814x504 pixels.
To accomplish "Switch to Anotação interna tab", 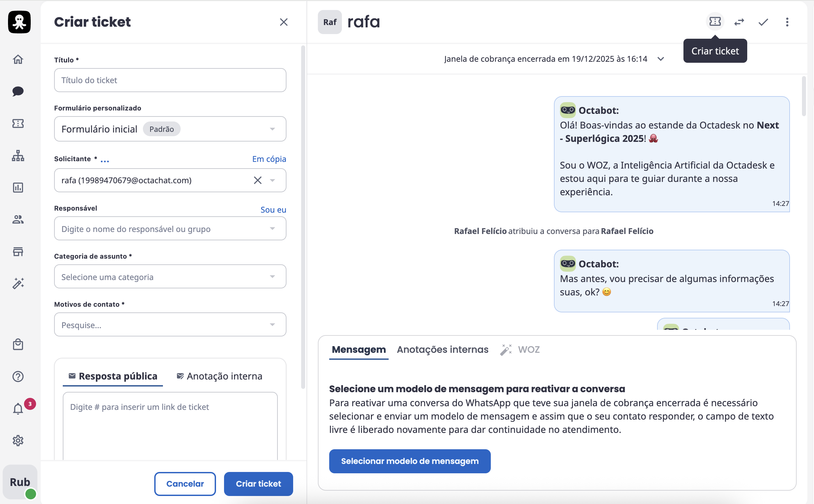I will coord(219,376).
